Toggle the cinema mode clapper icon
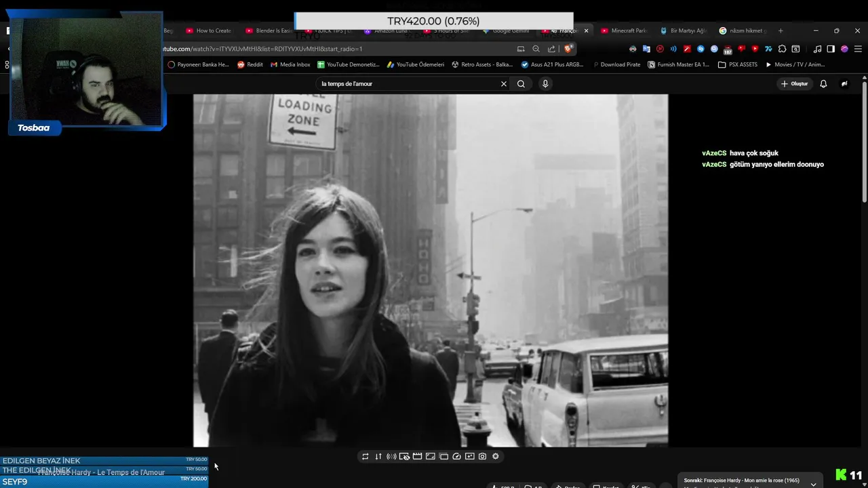 pyautogui.click(x=418, y=456)
